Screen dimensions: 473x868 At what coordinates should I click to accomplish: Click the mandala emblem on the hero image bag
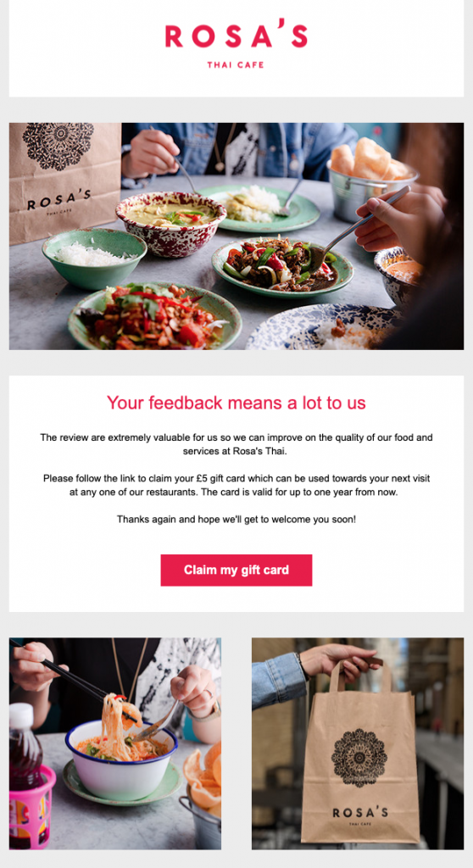pos(58,145)
